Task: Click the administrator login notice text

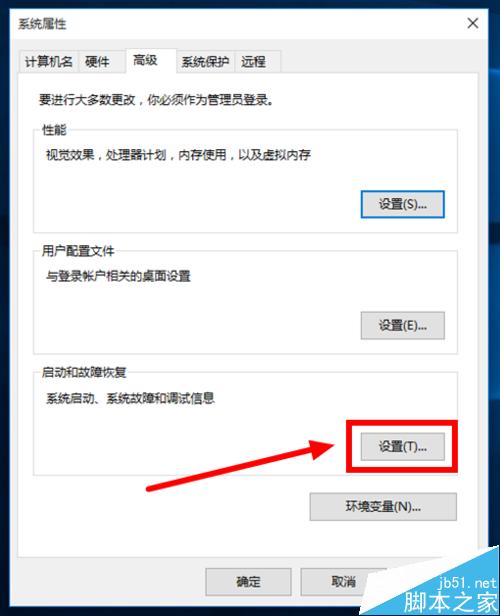Action: 156,100
